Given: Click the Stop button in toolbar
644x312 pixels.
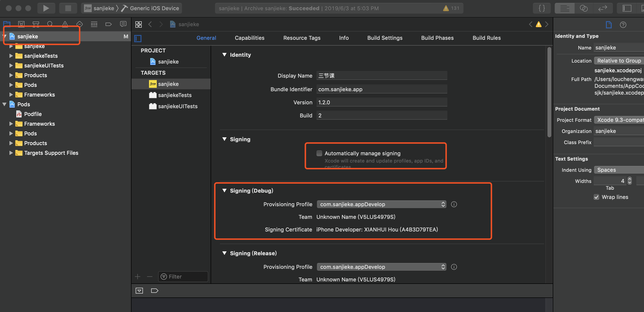Looking at the screenshot, I should (68, 8).
